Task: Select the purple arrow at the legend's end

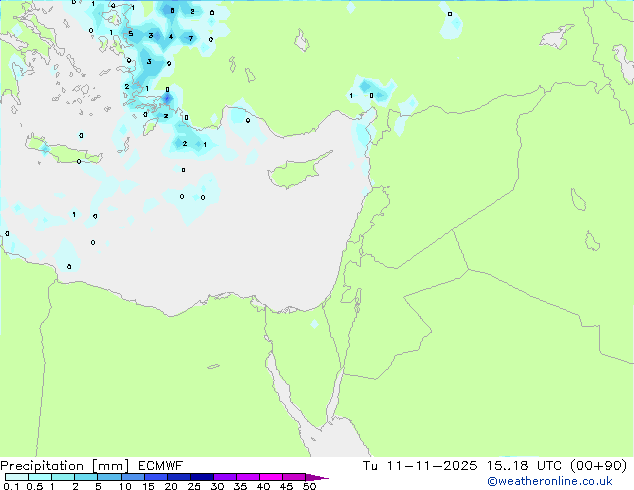Action: pyautogui.click(x=317, y=478)
